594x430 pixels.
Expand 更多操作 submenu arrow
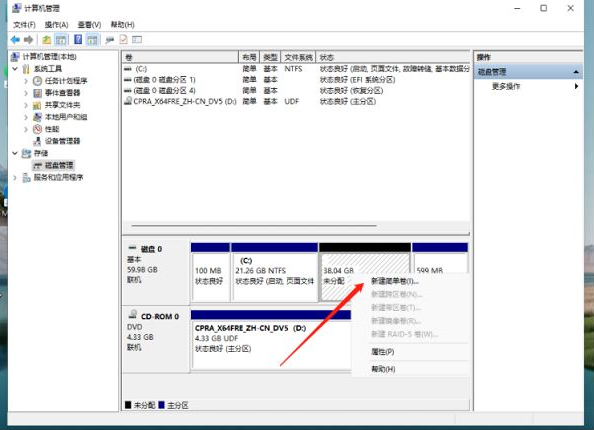576,86
